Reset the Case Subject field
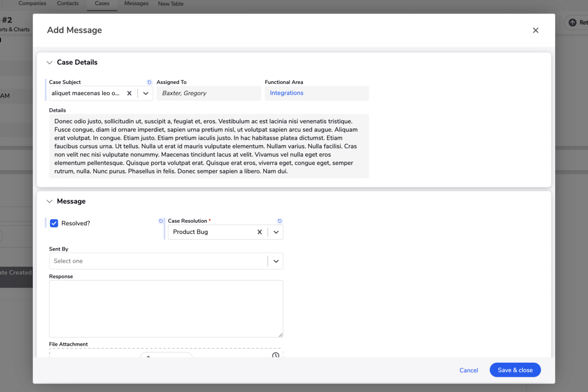Viewport: 588px width, 392px height. pyautogui.click(x=149, y=82)
